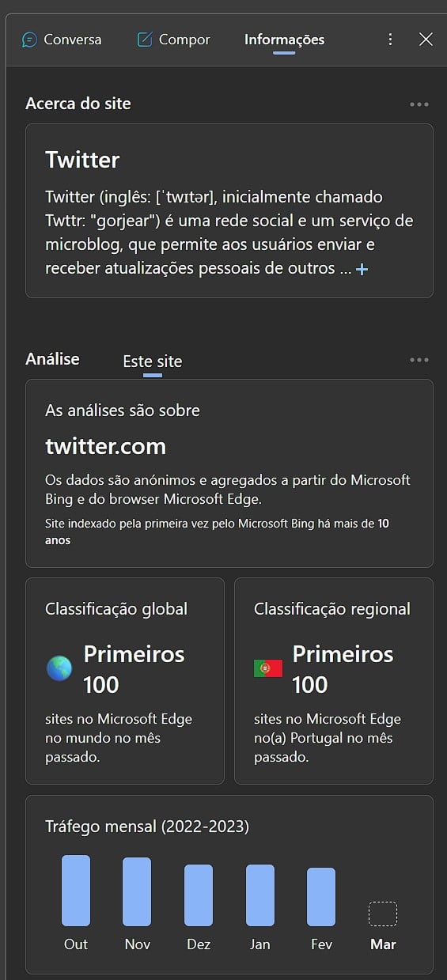This screenshot has width=447, height=980.
Task: Select the Este site tab
Action: (x=153, y=361)
